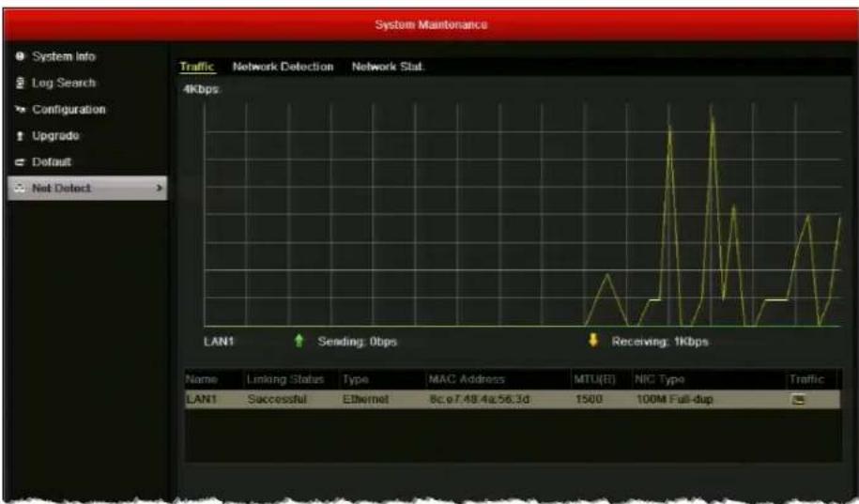859x504 pixels.
Task: Click the Upgrade arrow icon
Action: tap(21, 135)
